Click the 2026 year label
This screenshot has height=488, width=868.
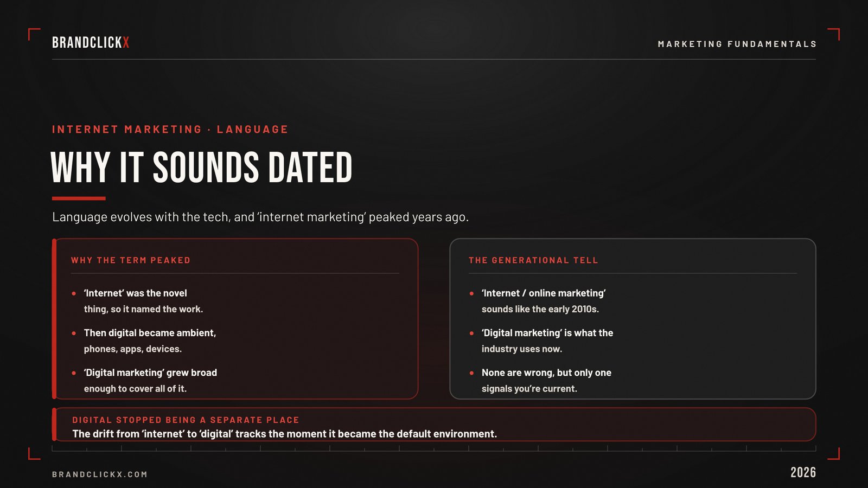tap(803, 472)
